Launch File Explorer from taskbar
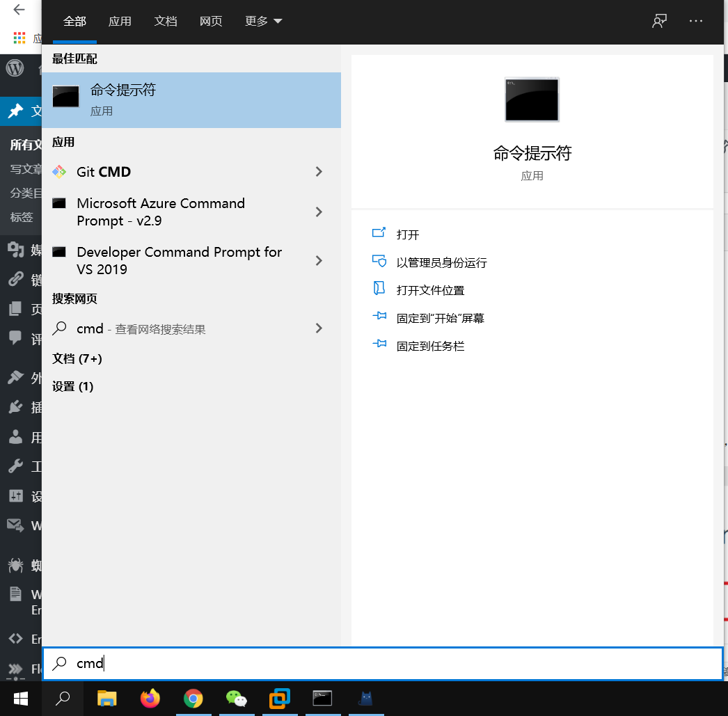728x716 pixels. tap(106, 699)
